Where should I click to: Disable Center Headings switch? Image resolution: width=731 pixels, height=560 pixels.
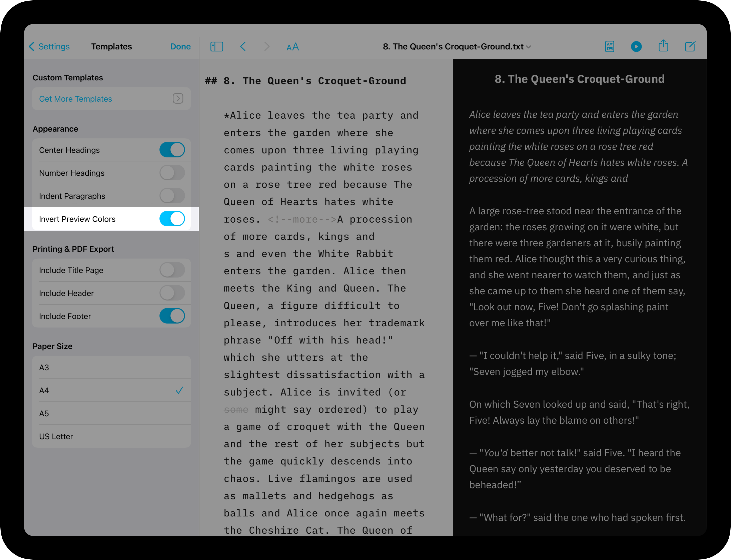172,150
